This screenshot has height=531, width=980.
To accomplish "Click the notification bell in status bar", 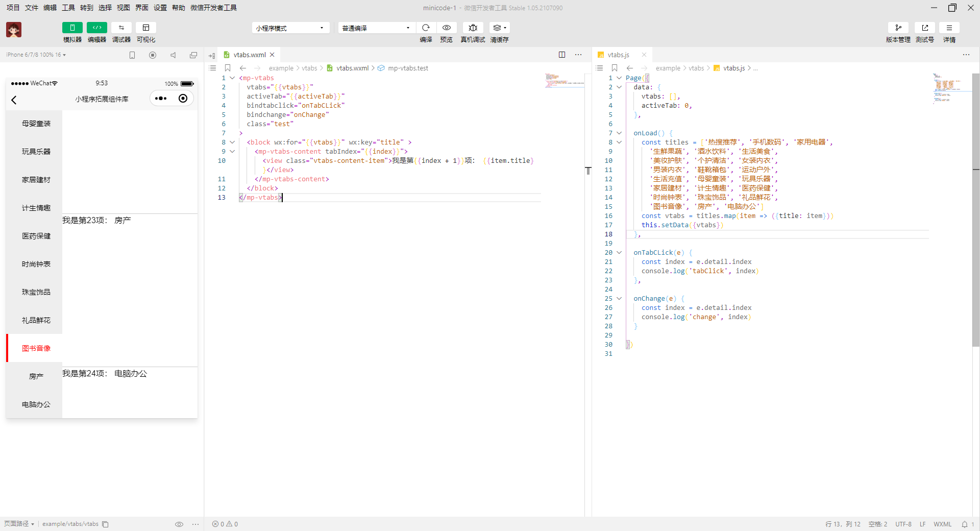I will [x=965, y=524].
